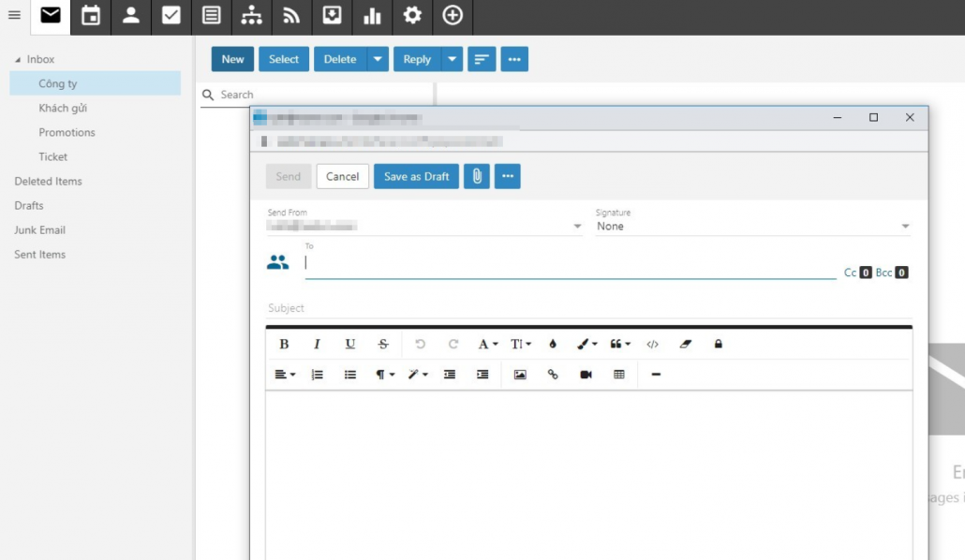Image resolution: width=965 pixels, height=560 pixels.
Task: Insert an image into email
Action: pos(520,375)
